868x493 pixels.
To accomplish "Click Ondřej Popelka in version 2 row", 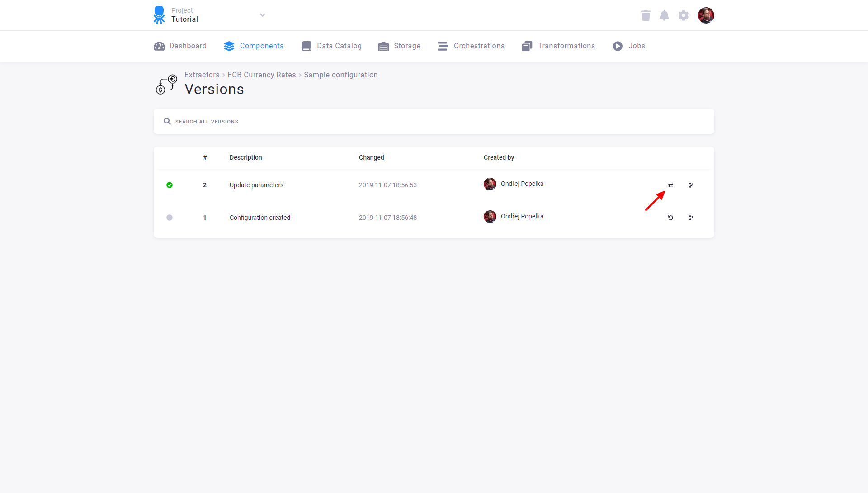I will pos(522,184).
